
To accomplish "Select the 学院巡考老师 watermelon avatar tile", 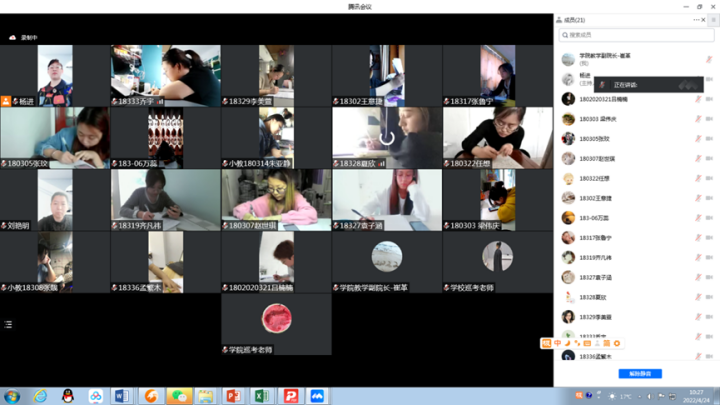I will point(276,324).
